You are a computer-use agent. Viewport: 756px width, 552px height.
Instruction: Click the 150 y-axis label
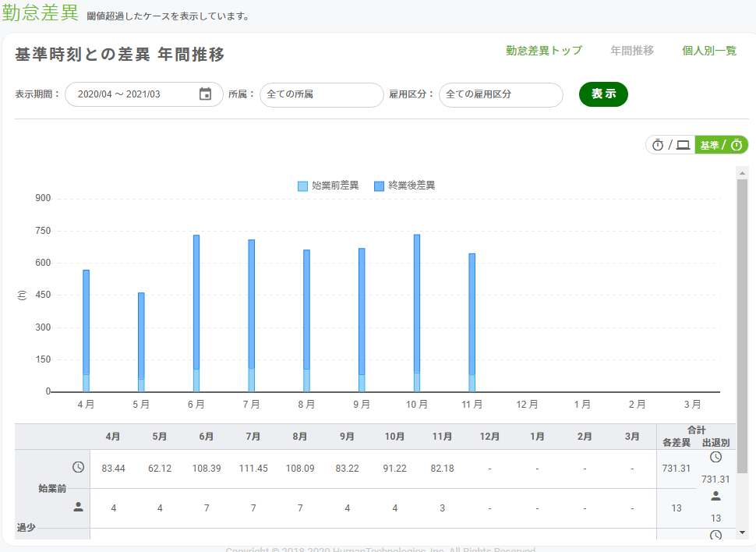click(43, 359)
